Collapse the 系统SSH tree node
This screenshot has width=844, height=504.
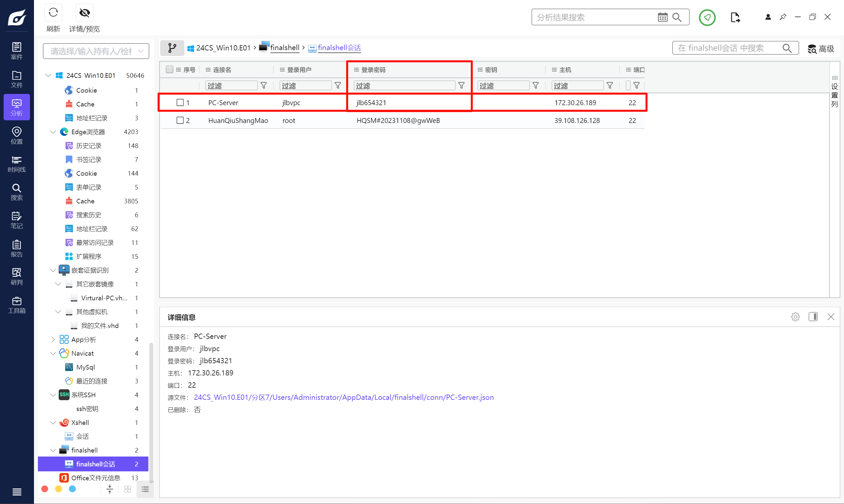click(53, 395)
